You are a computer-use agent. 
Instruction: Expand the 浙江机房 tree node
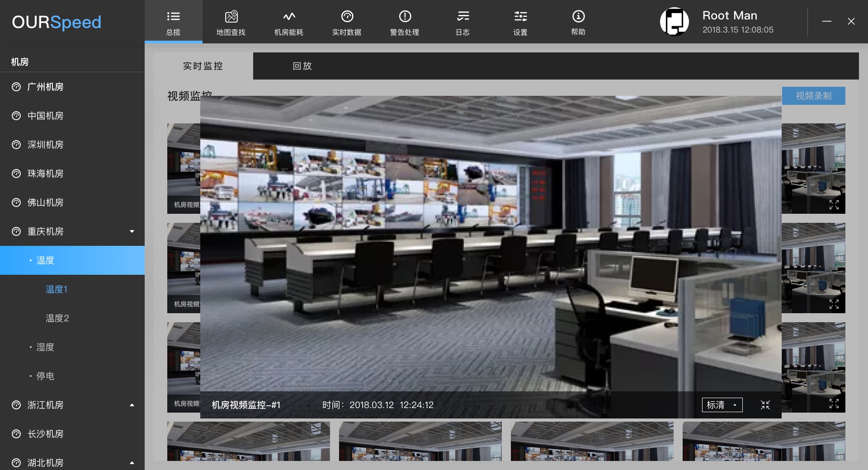[132, 405]
